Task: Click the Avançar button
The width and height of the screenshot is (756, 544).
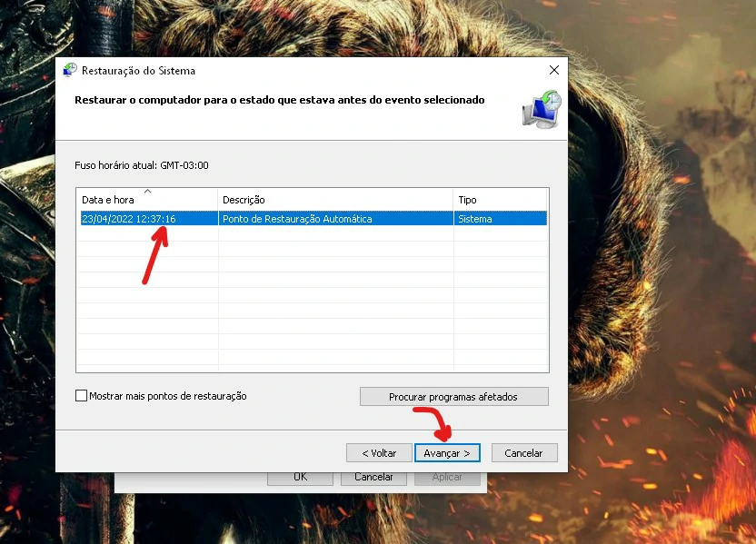Action: (x=447, y=453)
